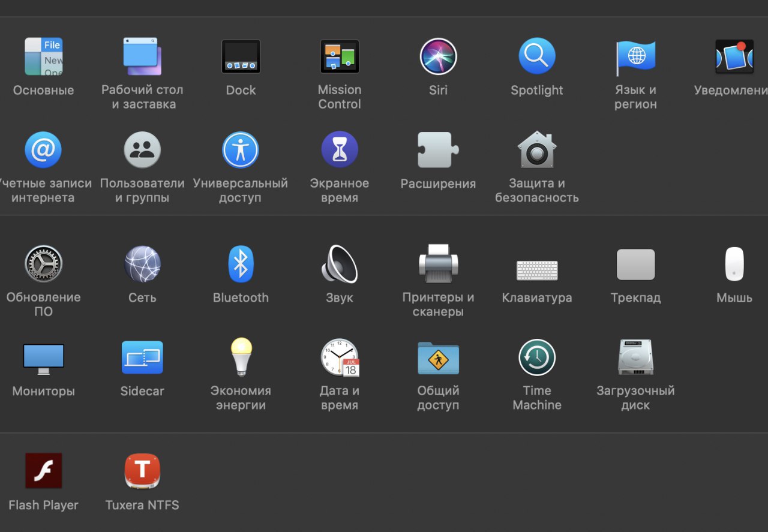Open Tuxera NTFS preferences

click(142, 471)
